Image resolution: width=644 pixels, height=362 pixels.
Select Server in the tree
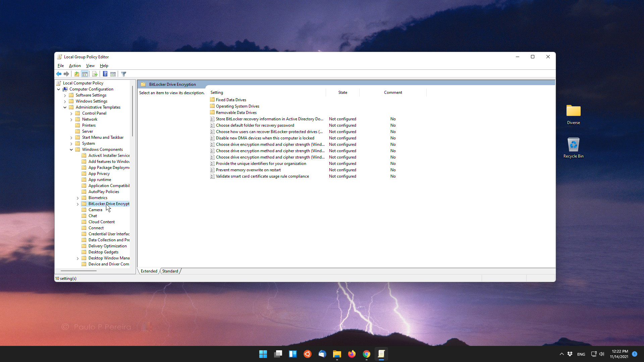[x=88, y=131]
